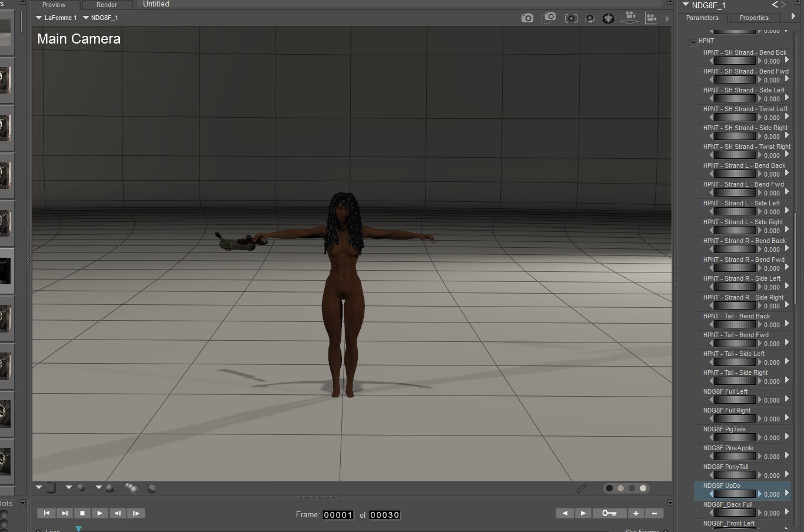Click the NDG8F PigTails dial slider
Viewport: 804px width, 532px height.
[735, 438]
